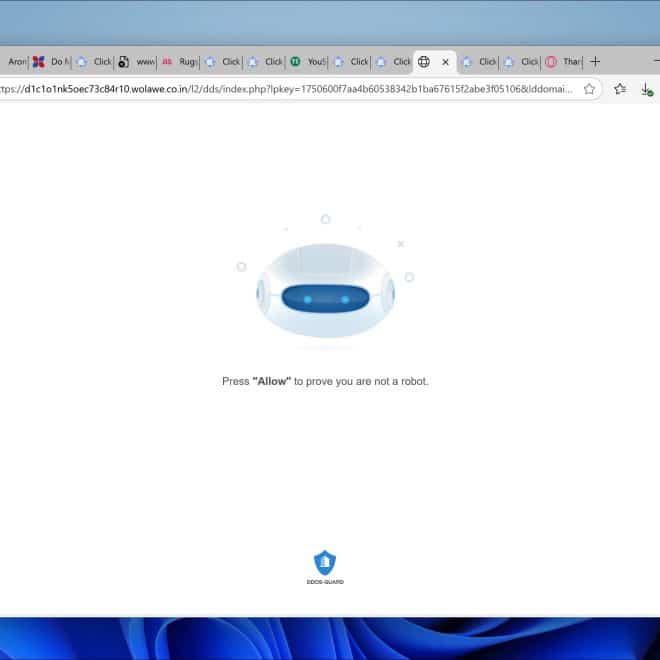The width and height of the screenshot is (660, 660).
Task: Open the 'Click' tab right after the active tab
Action: point(479,62)
